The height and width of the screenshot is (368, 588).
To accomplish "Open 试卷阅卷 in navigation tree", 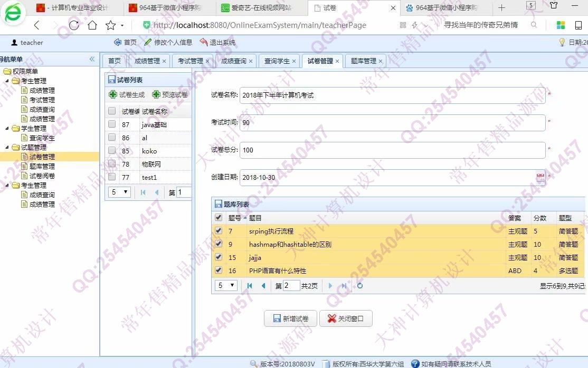I will pos(42,176).
